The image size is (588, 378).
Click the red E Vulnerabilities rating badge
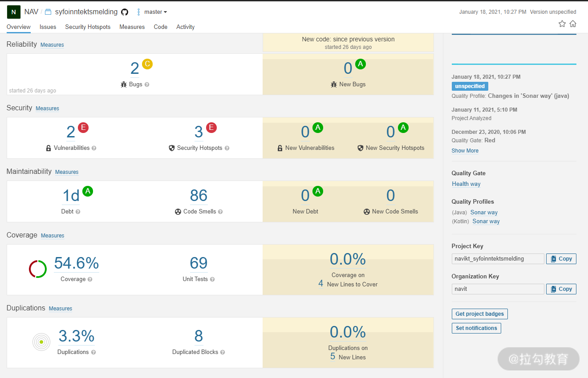tap(83, 128)
